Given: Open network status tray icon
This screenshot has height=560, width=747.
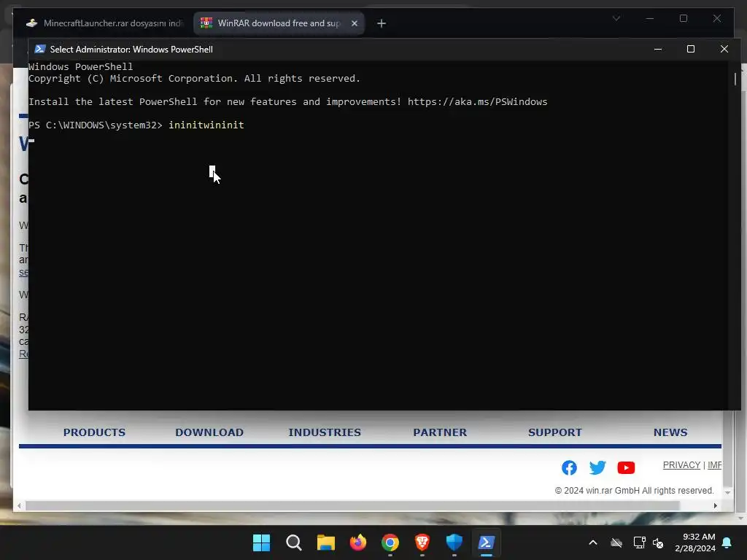Looking at the screenshot, I should pyautogui.click(x=639, y=542).
